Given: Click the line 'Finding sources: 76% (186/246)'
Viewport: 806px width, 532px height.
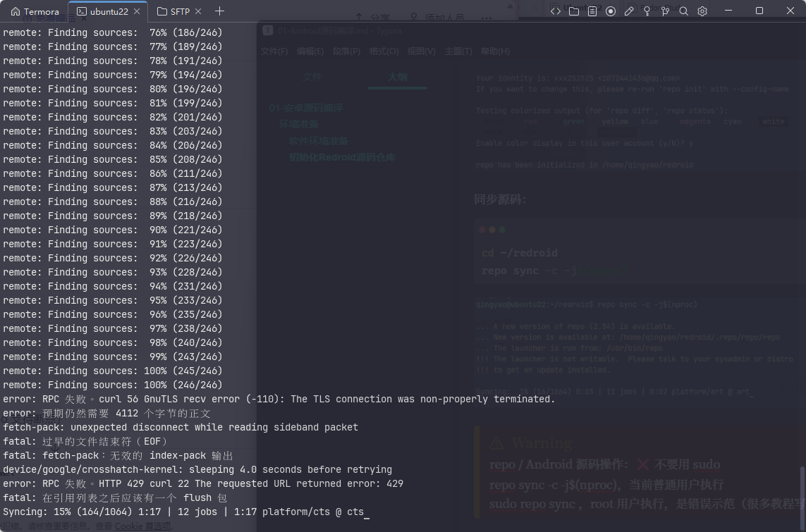Looking at the screenshot, I should 113,32.
